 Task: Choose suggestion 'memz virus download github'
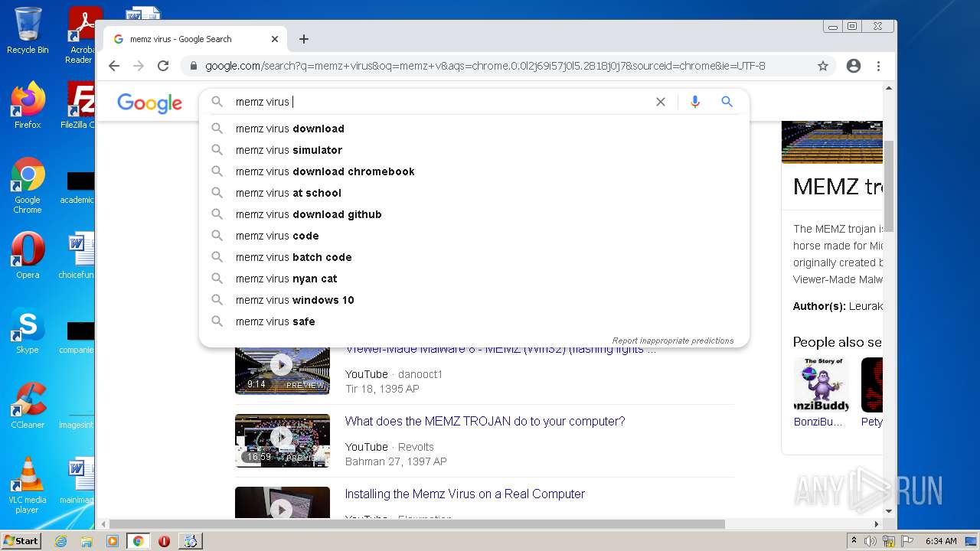pos(474,214)
